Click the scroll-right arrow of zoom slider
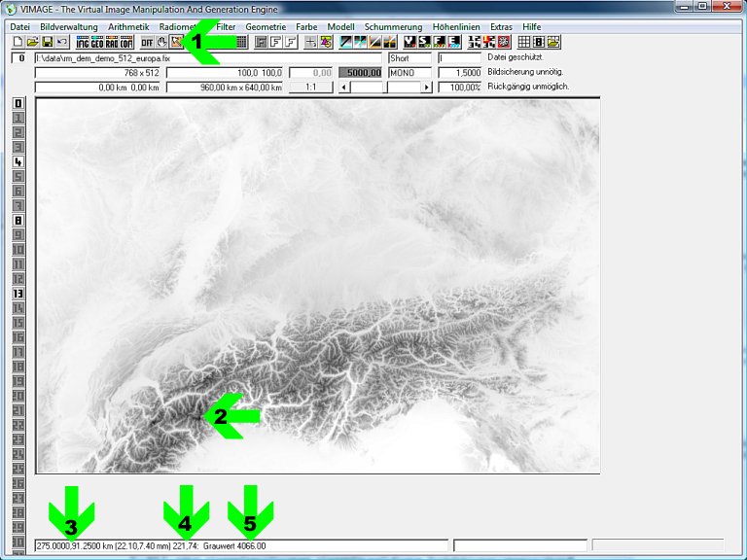This screenshot has height=560, width=747. [x=426, y=87]
